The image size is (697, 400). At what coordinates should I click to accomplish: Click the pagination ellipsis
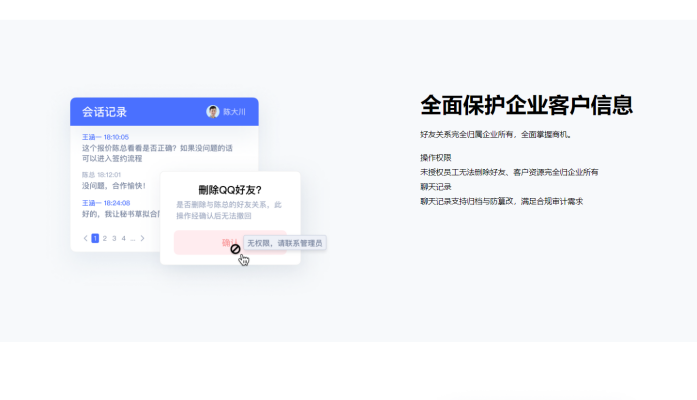coord(132,239)
